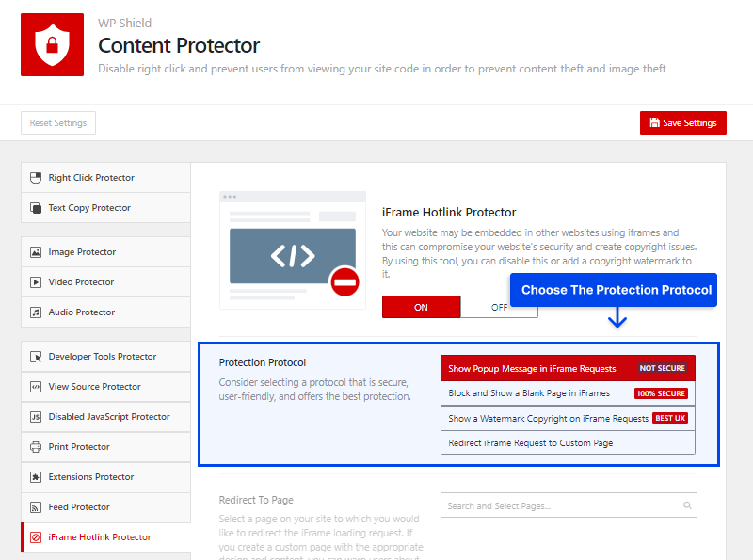Click the 100% SECURE badge
753x560 pixels.
(x=661, y=393)
